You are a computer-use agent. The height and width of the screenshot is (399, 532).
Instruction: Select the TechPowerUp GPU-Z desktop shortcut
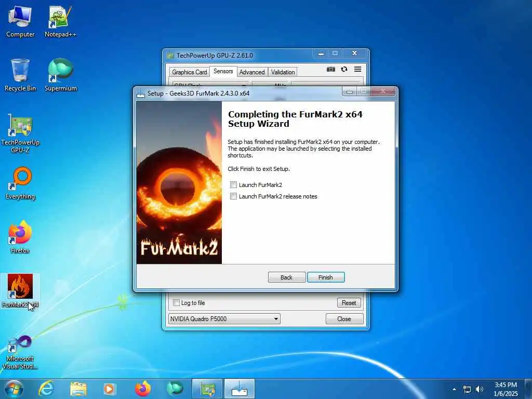20,134
